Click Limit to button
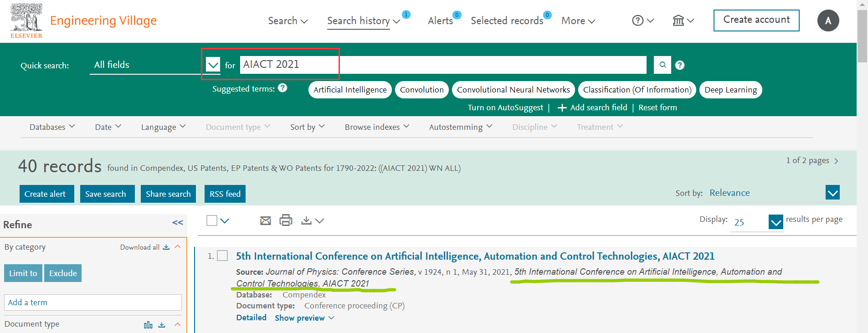This screenshot has width=868, height=333. click(x=23, y=273)
